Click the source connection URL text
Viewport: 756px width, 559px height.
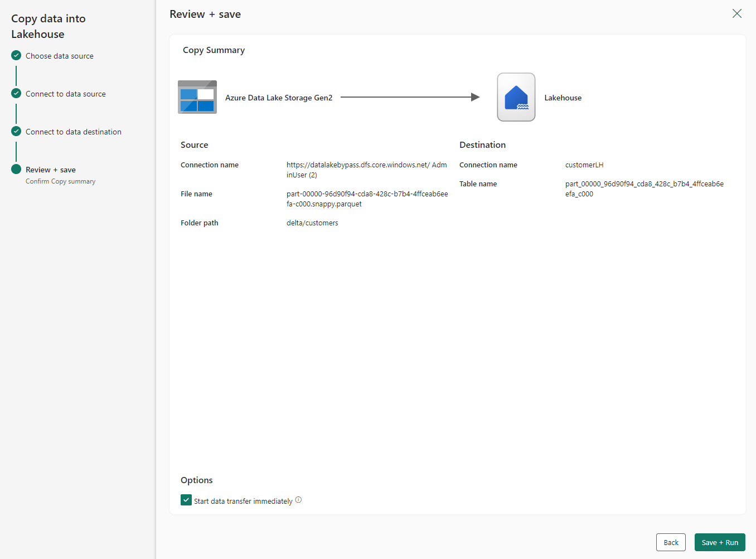click(x=366, y=170)
